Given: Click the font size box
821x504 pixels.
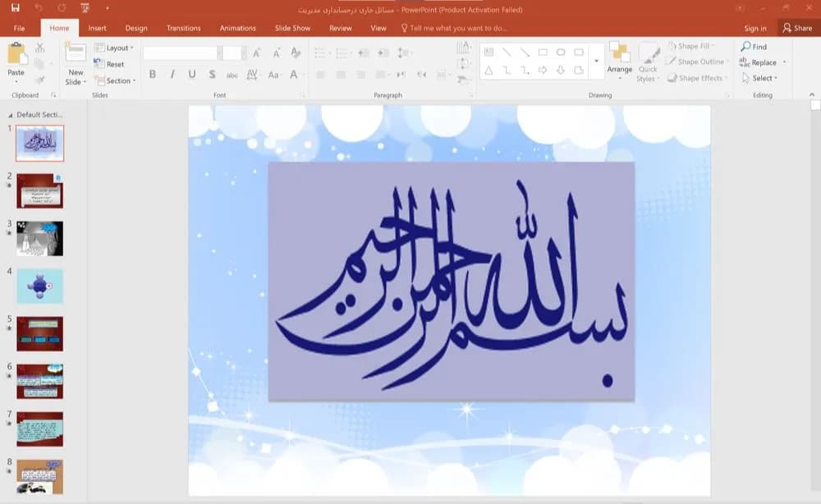Looking at the screenshot, I should [231, 53].
